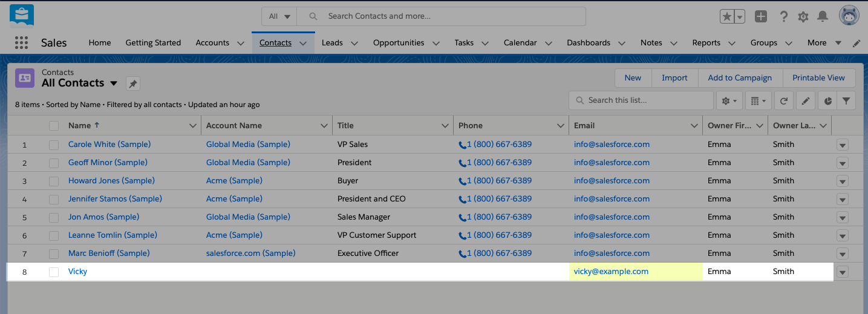Select the Leanne Tomlin row checkbox
This screenshot has height=314, width=868.
[x=54, y=235]
